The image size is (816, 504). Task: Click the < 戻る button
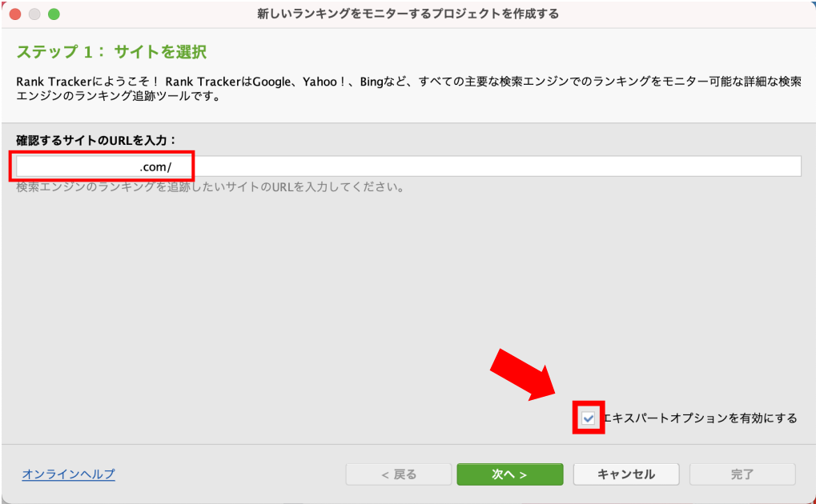click(399, 474)
